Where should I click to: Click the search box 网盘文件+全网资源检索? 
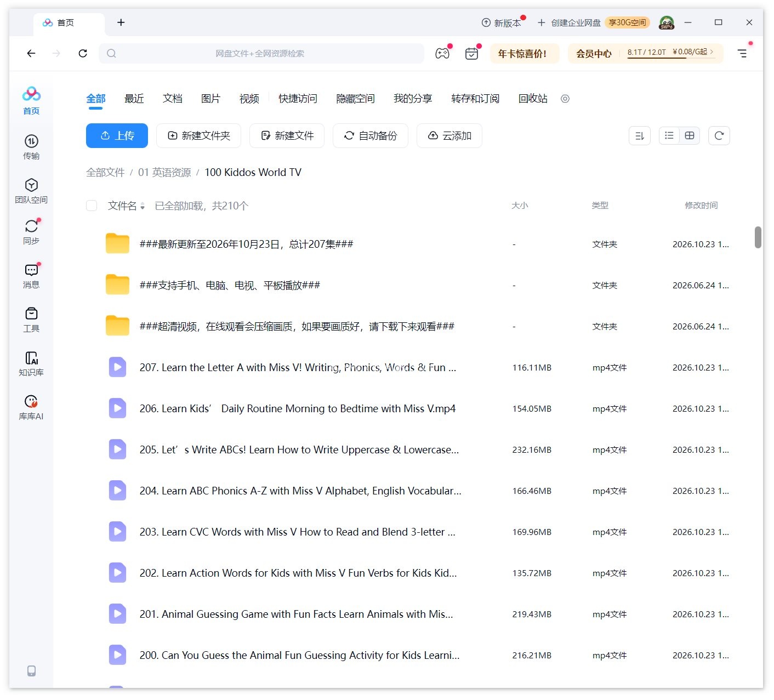point(261,53)
